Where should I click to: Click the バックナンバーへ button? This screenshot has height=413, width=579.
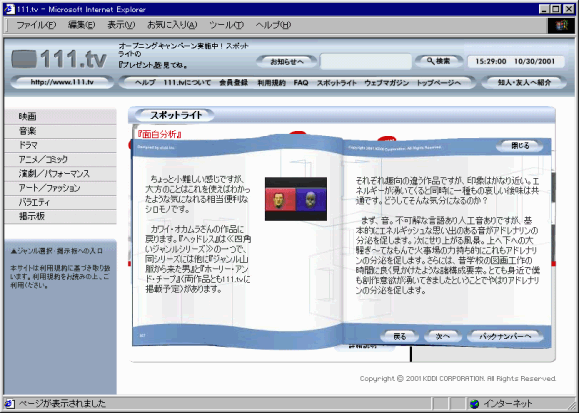pyautogui.click(x=505, y=336)
